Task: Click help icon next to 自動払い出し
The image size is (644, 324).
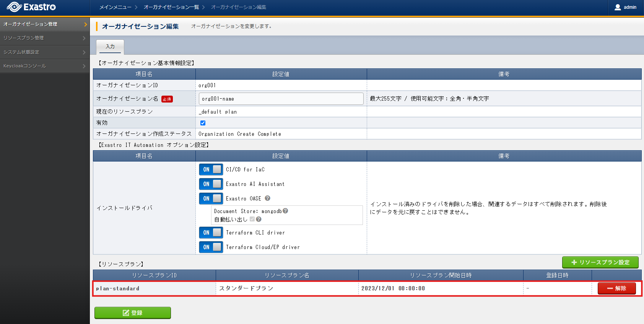Action: tap(259, 219)
